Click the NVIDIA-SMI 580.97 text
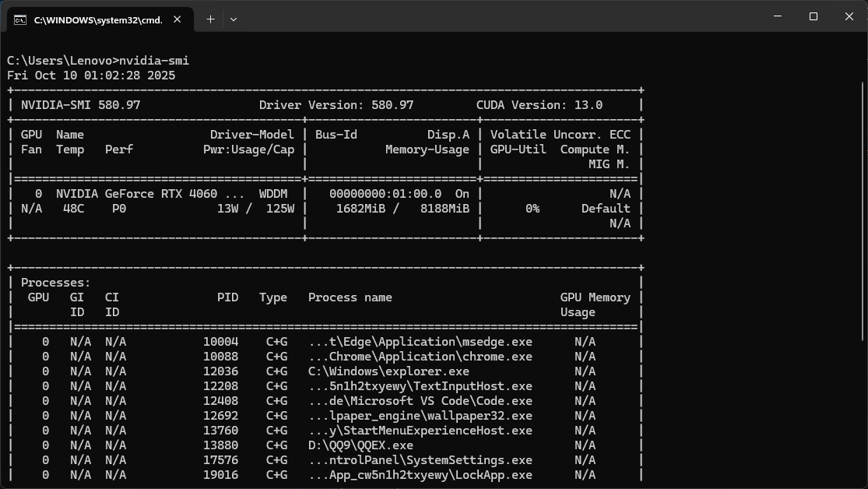This screenshot has width=868, height=489. pyautogui.click(x=81, y=105)
